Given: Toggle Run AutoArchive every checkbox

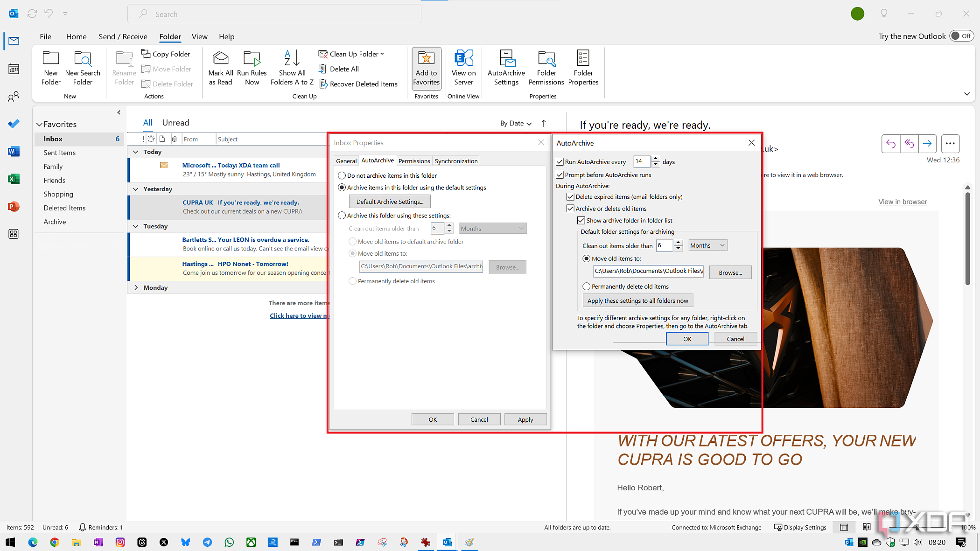Looking at the screenshot, I should 560,162.
